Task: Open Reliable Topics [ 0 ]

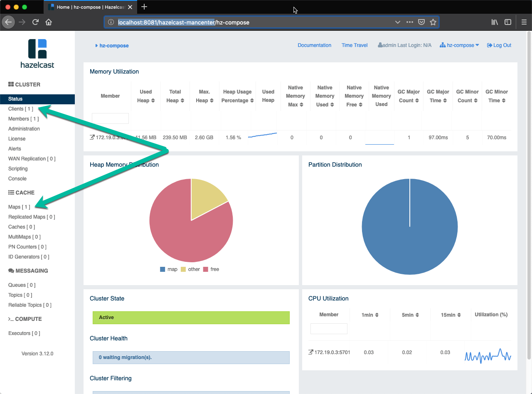Action: coord(30,305)
